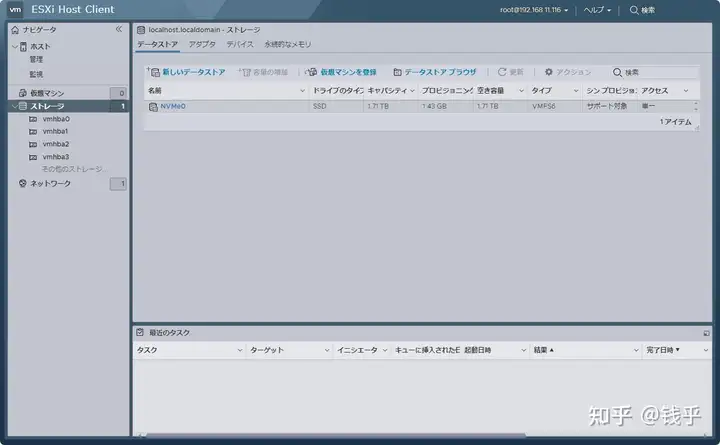The image size is (720, 445).
Task: Open その他のストレージ link
Action: tap(73, 169)
